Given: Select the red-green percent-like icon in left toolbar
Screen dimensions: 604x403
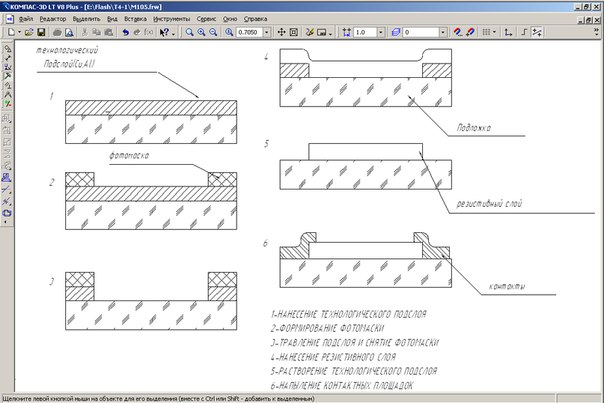Looking at the screenshot, I should [x=7, y=104].
